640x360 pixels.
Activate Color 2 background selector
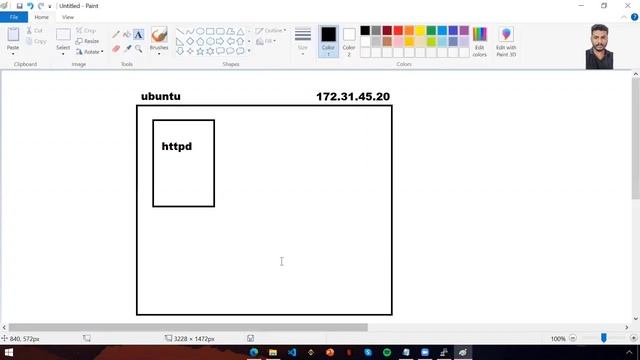349,41
